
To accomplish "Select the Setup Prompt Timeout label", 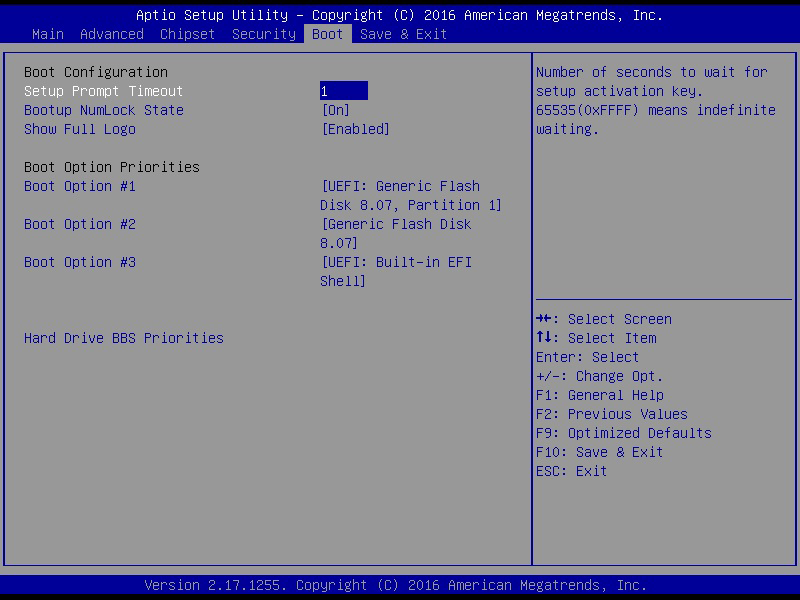I will 103,91.
